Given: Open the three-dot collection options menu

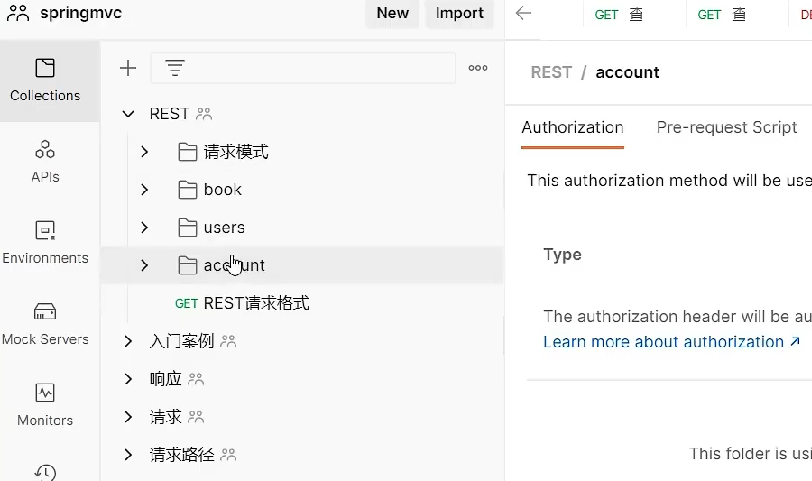Looking at the screenshot, I should [478, 68].
